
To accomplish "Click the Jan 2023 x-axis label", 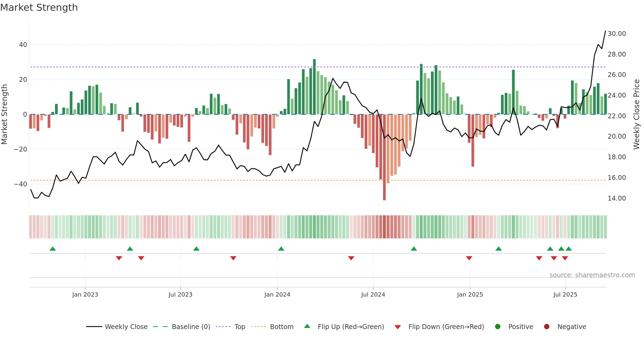I will pos(85,294).
